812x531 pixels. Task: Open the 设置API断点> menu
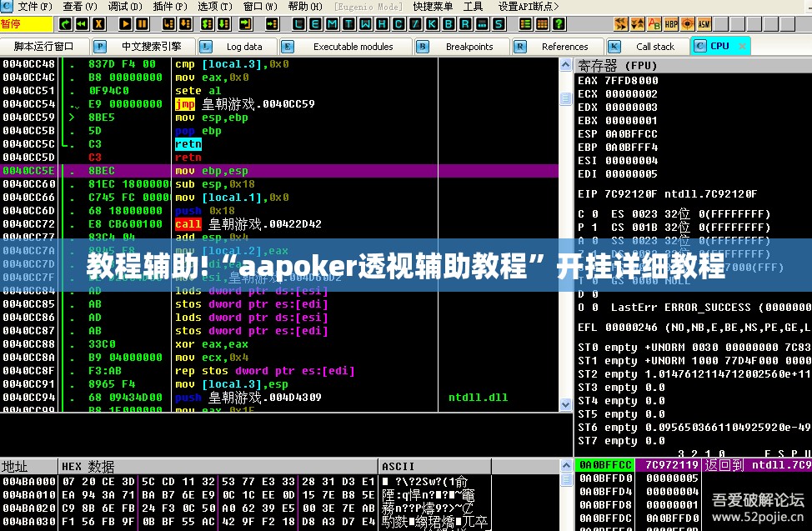coord(529,7)
